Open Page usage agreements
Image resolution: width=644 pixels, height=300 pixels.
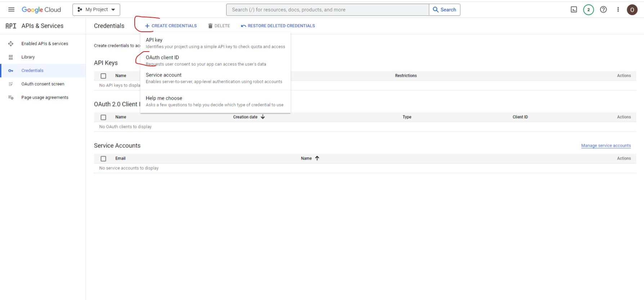tap(45, 97)
